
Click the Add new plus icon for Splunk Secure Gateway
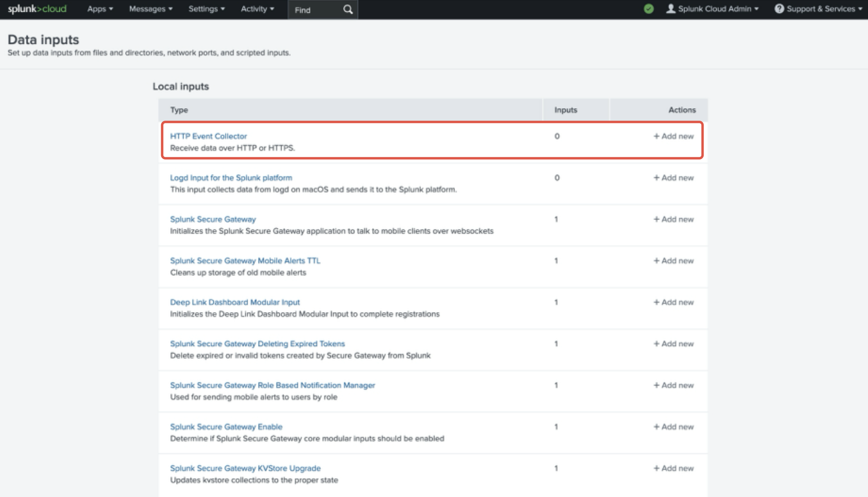click(x=656, y=219)
